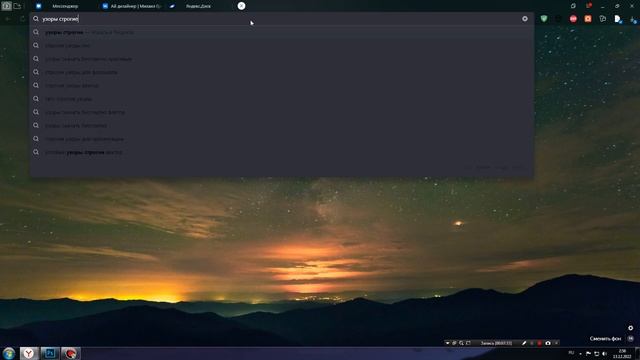Click the Запись timer label
The height and width of the screenshot is (360, 640).
(496, 343)
